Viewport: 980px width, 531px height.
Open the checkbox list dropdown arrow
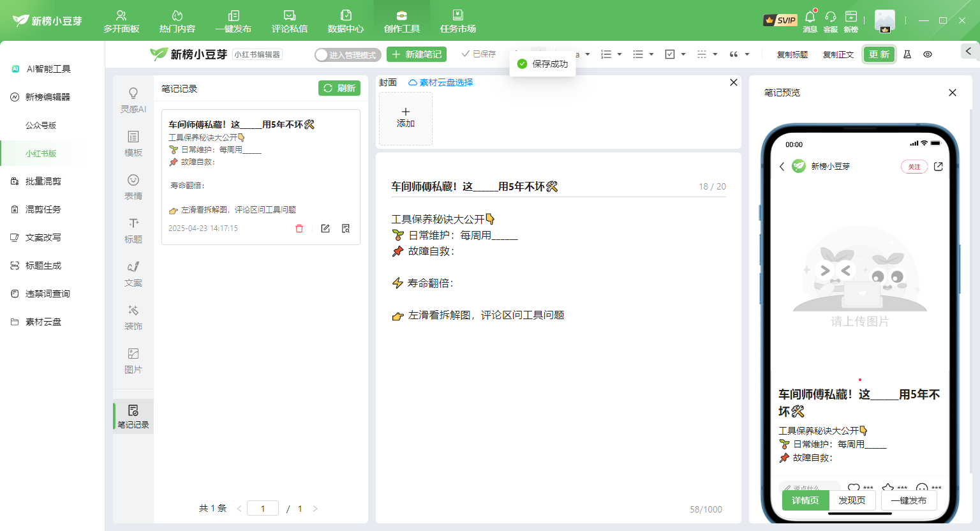(683, 54)
